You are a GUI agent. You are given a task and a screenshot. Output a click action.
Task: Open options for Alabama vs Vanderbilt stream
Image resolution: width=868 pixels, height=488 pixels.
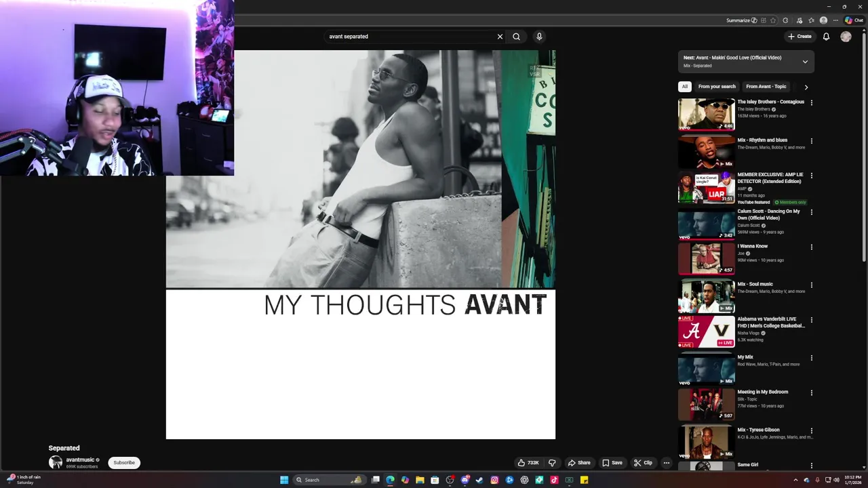[811, 320]
